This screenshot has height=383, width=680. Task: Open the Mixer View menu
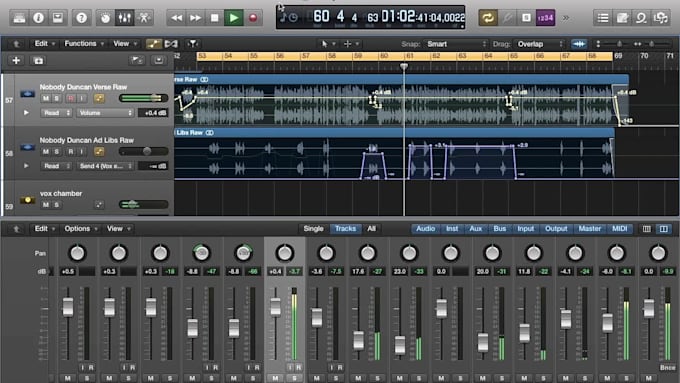click(118, 229)
